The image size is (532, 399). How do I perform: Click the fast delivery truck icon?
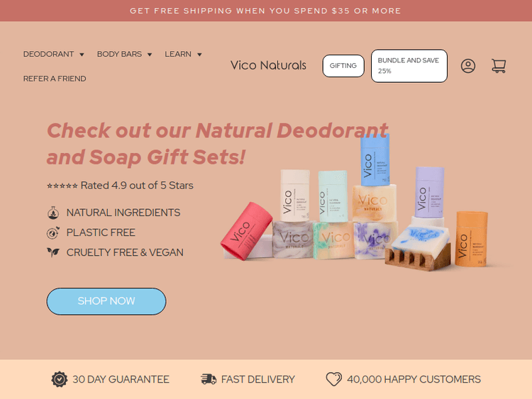click(209, 379)
